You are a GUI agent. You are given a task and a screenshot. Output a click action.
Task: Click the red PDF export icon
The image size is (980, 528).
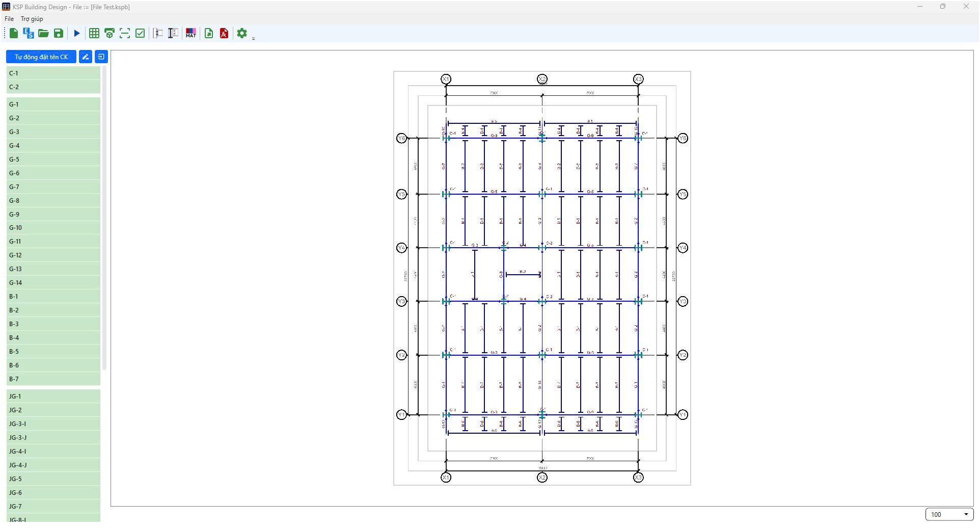pos(224,34)
